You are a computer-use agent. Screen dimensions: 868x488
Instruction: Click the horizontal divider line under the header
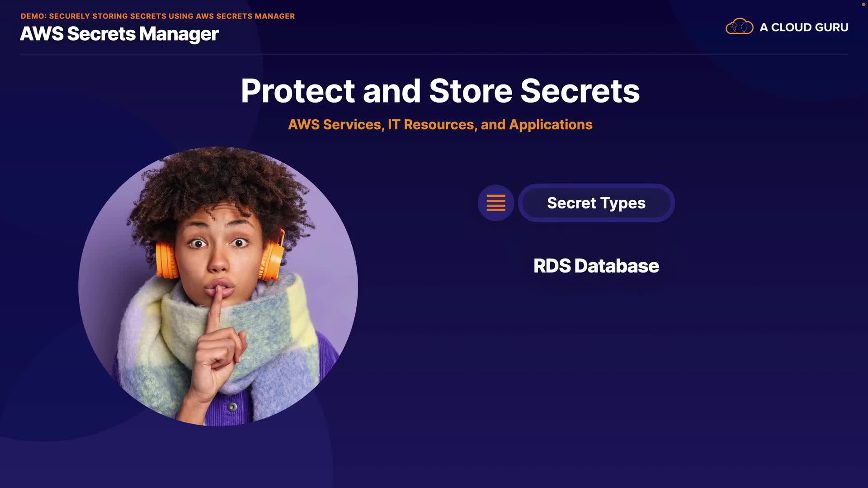[434, 54]
